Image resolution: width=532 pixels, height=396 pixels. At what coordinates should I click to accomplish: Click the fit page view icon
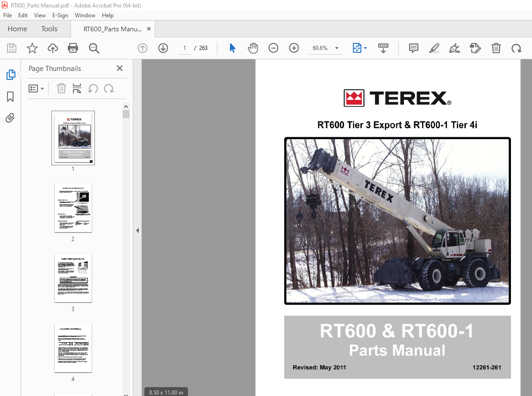point(357,48)
